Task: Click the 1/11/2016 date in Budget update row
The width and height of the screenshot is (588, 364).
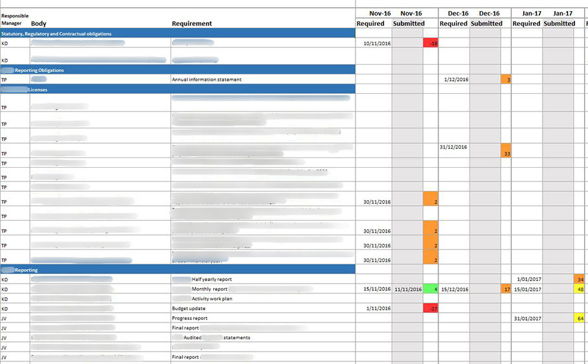Action: point(374,308)
